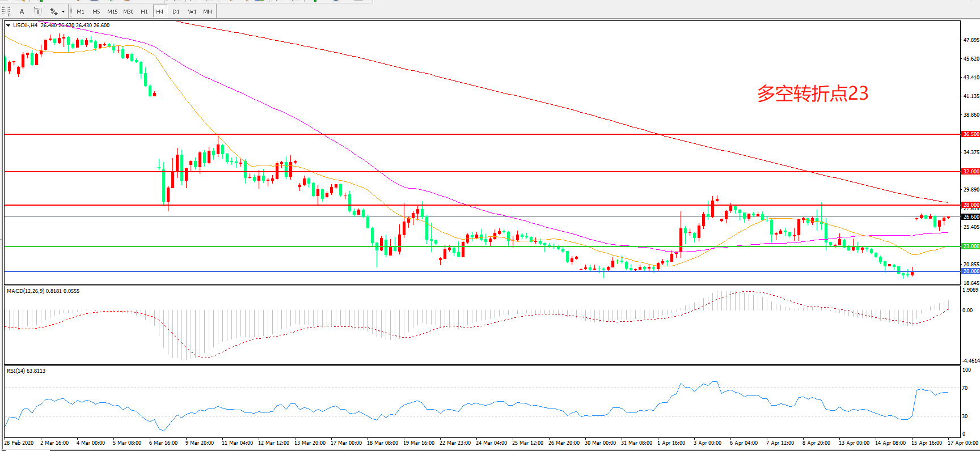This screenshot has height=451, width=980.
Task: Change chart to MN monthly timeframe
Action: 208,11
